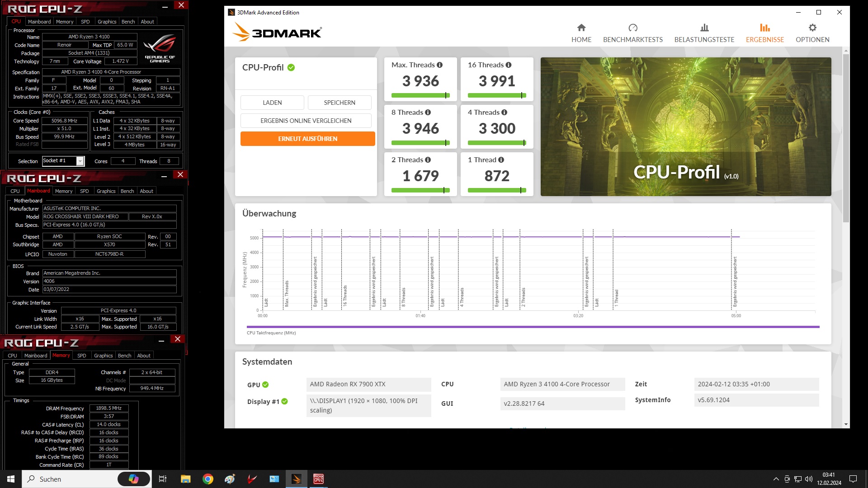Open SPD tab in top CPU-Z window
868x488 pixels.
[x=85, y=22]
